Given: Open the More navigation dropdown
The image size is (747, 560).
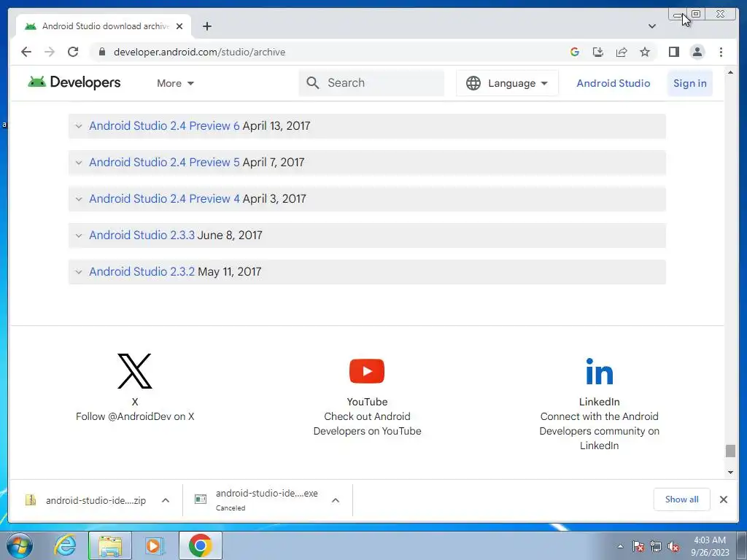Looking at the screenshot, I should (x=175, y=83).
